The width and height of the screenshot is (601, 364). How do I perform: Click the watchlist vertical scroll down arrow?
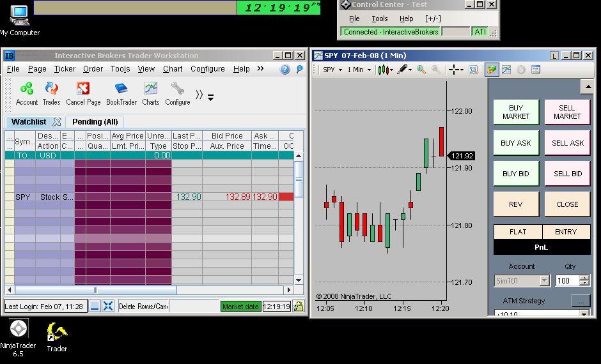pos(299,280)
